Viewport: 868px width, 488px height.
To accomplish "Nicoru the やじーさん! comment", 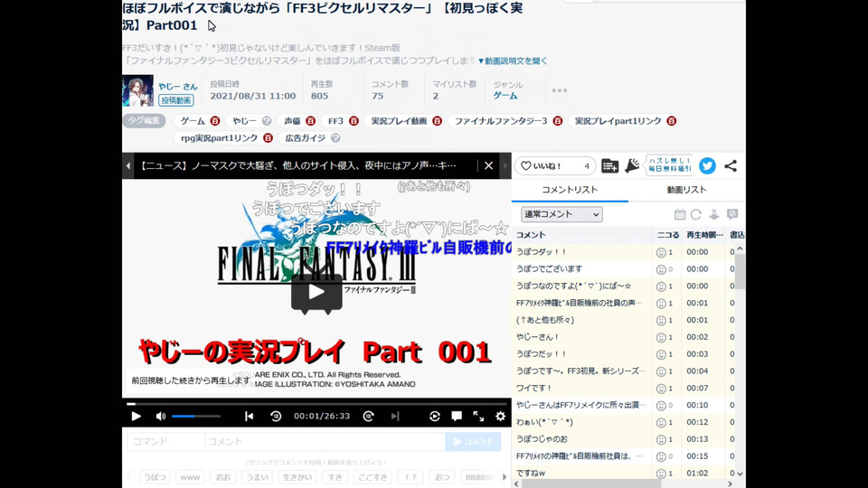I will pyautogui.click(x=661, y=337).
